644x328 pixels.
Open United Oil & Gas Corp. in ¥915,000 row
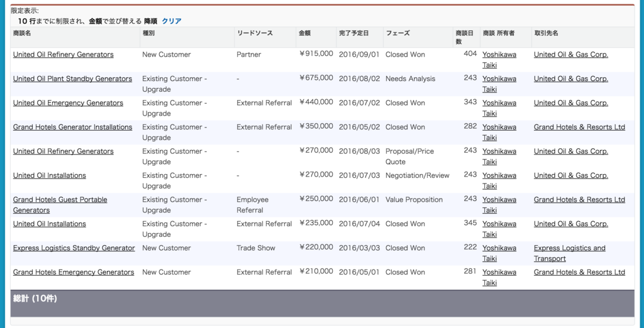(x=571, y=55)
